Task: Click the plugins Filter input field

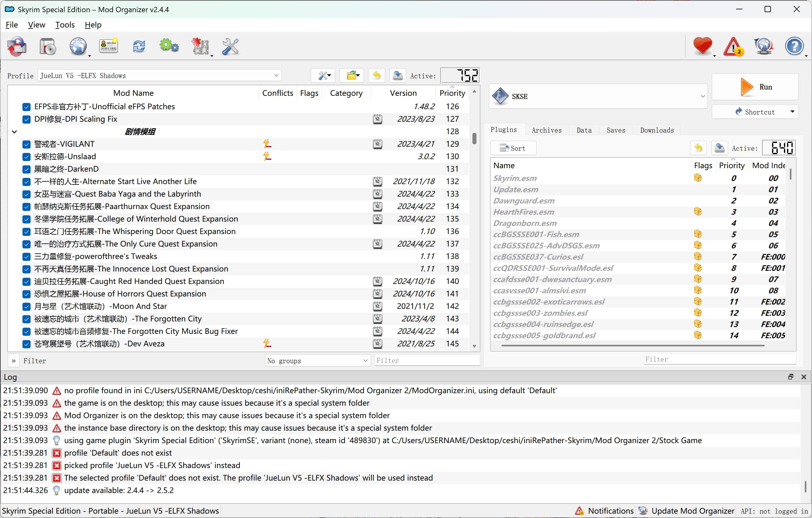Action: coord(719,359)
